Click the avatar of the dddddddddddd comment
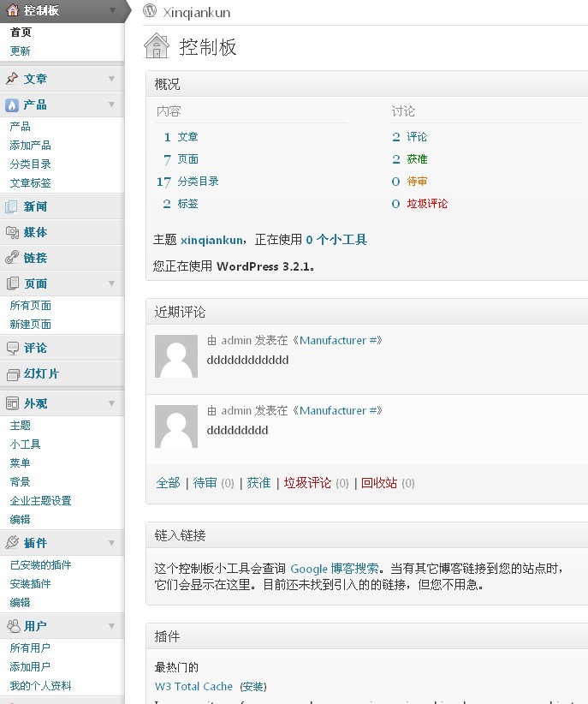This screenshot has width=588, height=704. click(x=176, y=356)
